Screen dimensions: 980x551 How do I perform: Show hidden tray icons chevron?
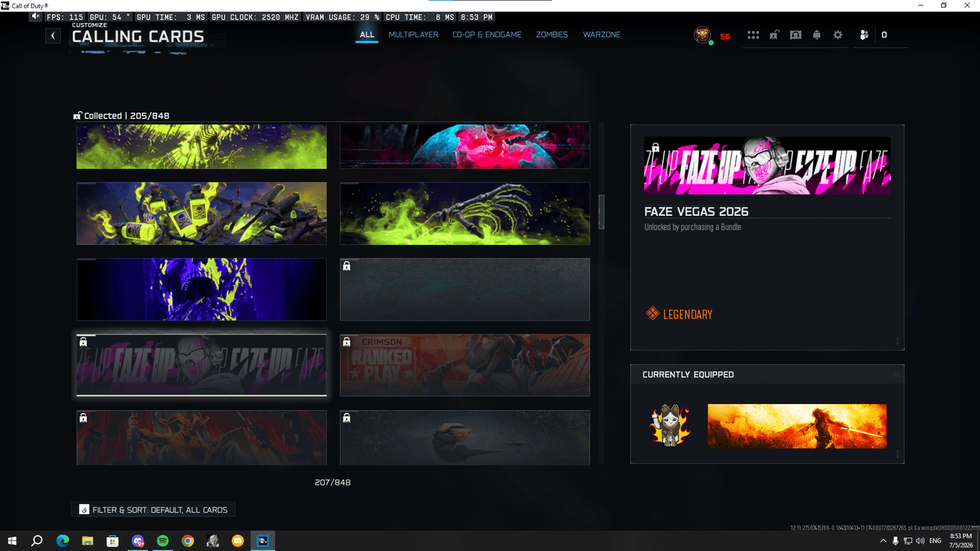pos(884,540)
